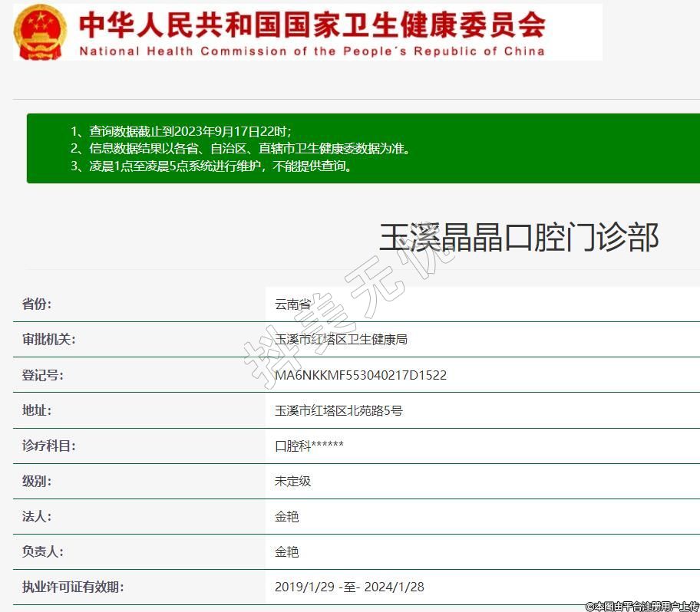The image size is (700, 612).
Task: Click the National Health Commission English subtitle
Action: [x=312, y=51]
